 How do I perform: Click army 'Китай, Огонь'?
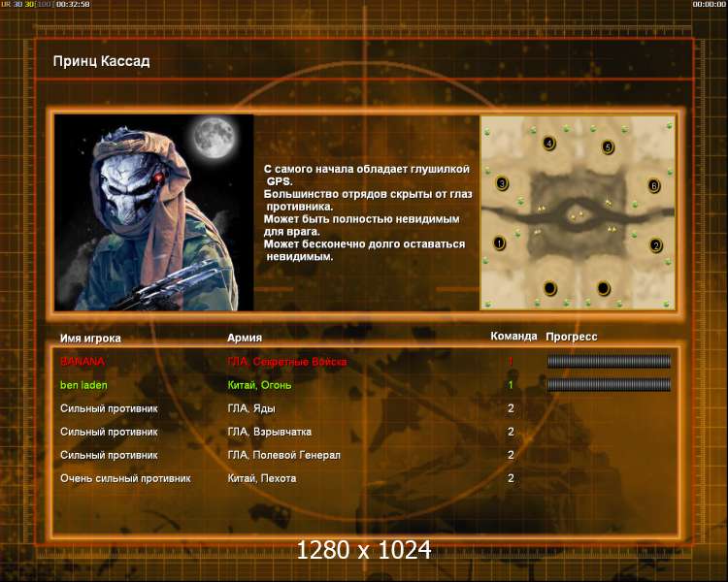click(259, 385)
